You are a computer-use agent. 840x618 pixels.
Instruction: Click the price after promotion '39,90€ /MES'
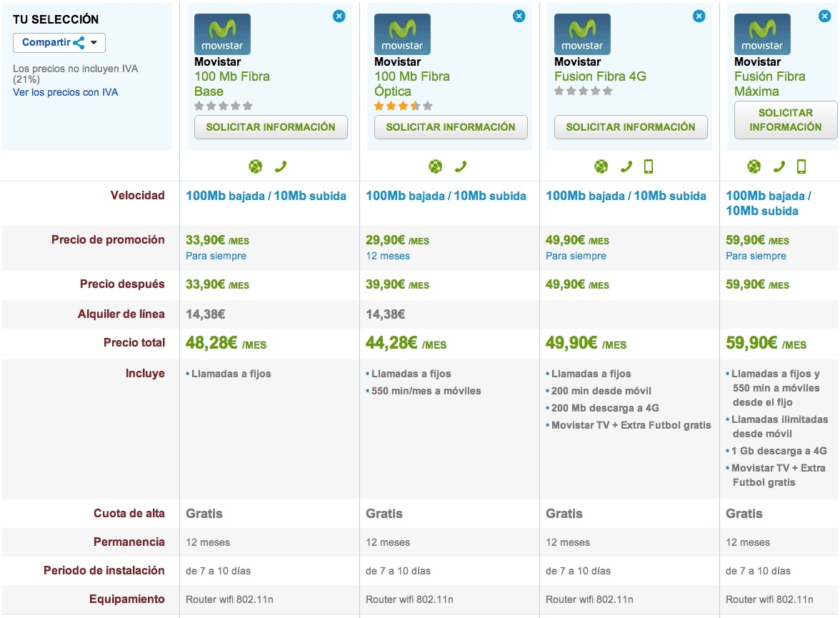(x=397, y=284)
